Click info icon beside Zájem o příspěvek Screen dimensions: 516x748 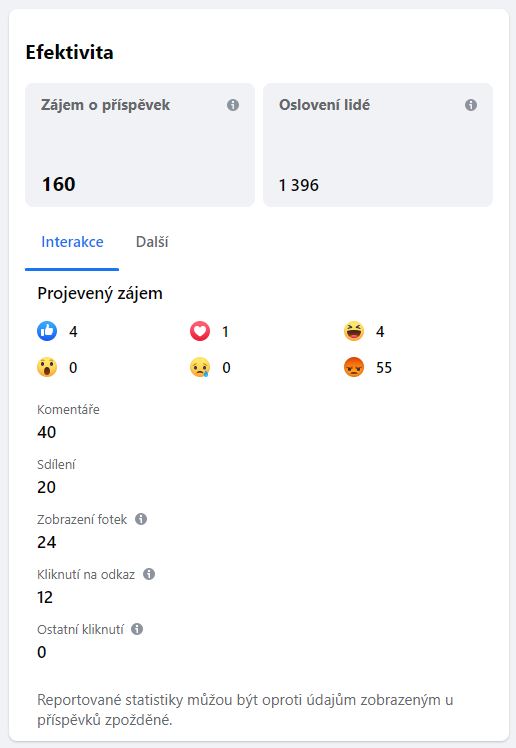pyautogui.click(x=233, y=105)
